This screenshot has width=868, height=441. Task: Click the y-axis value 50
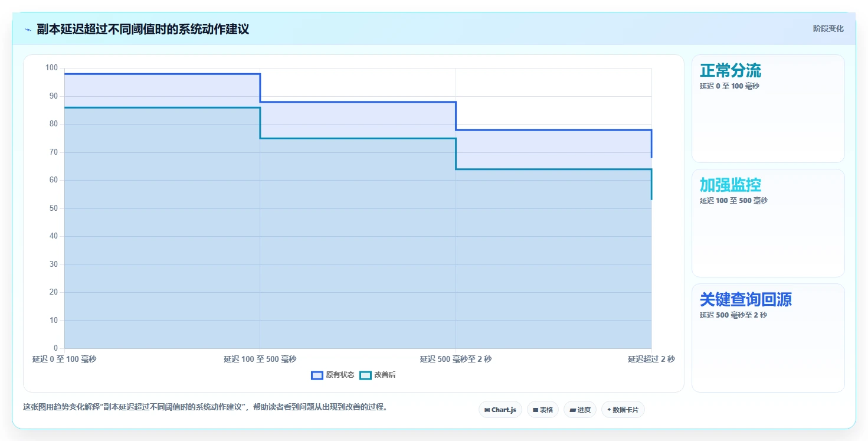coord(54,208)
